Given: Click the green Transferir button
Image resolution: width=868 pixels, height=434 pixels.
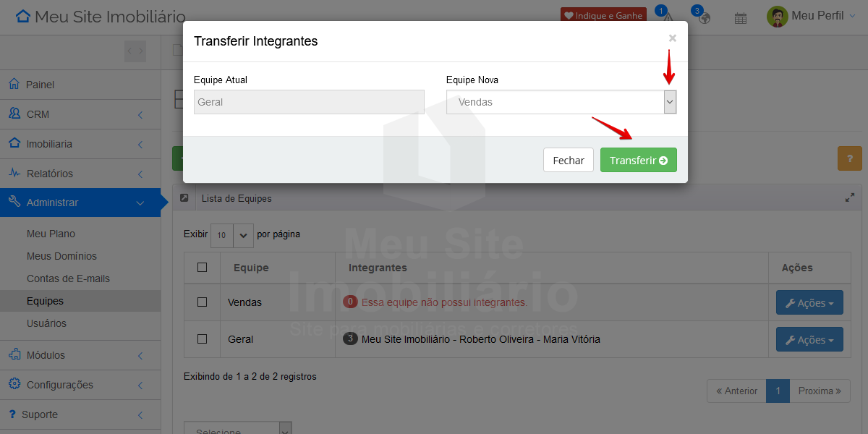Looking at the screenshot, I should [638, 161].
